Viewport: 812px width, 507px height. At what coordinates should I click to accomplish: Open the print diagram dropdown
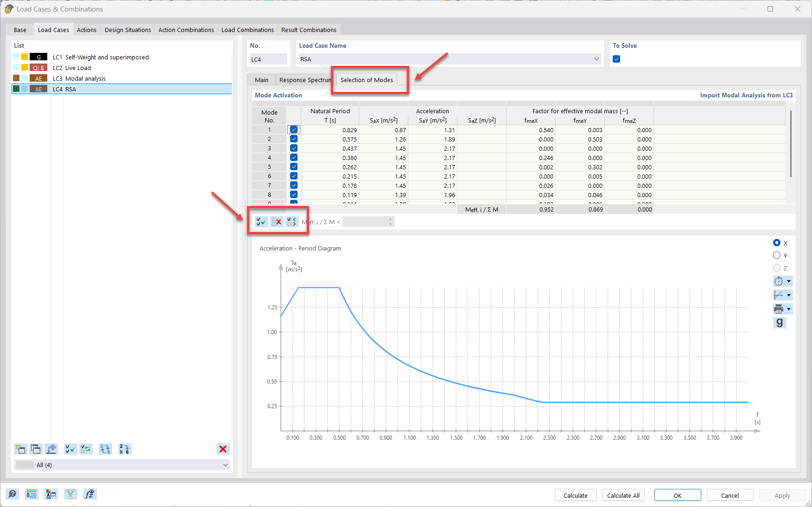pyautogui.click(x=788, y=309)
